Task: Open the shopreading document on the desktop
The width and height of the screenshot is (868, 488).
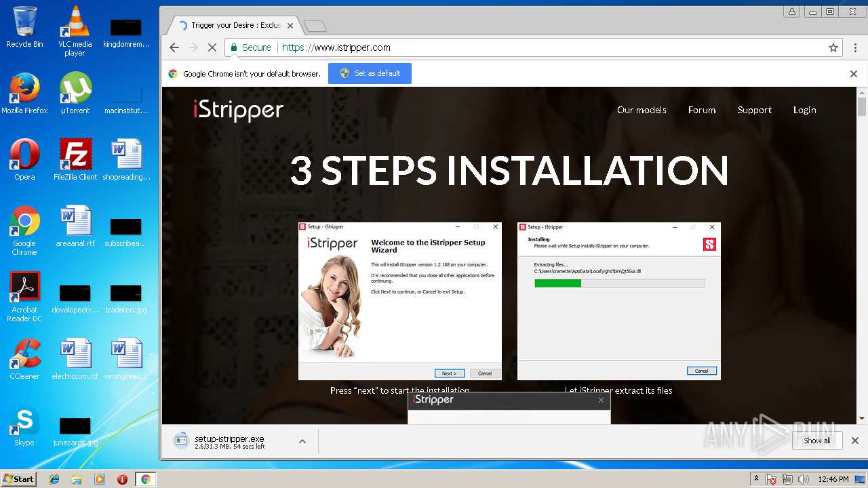Action: 126,160
